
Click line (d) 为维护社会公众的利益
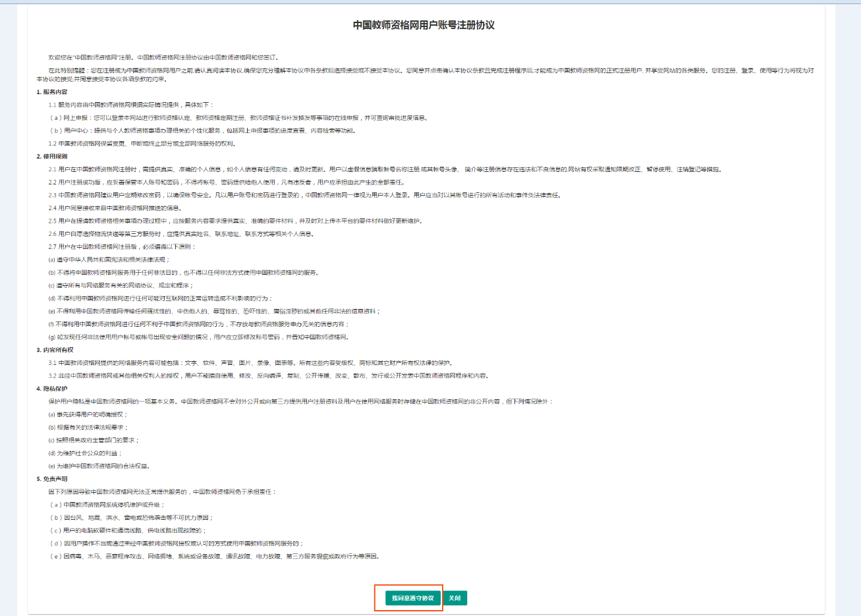tap(85, 453)
